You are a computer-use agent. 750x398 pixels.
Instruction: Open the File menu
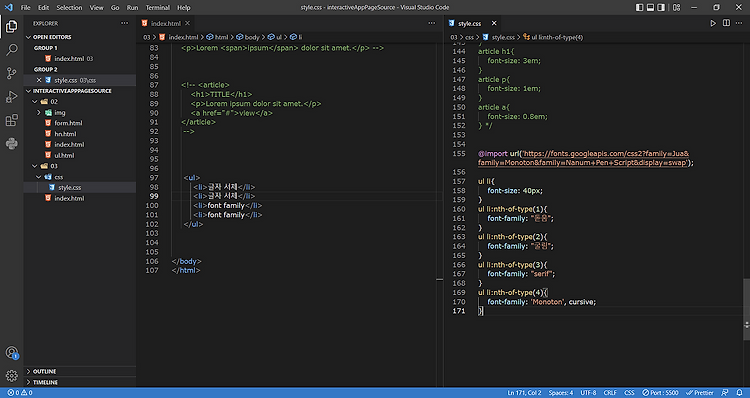pos(25,8)
